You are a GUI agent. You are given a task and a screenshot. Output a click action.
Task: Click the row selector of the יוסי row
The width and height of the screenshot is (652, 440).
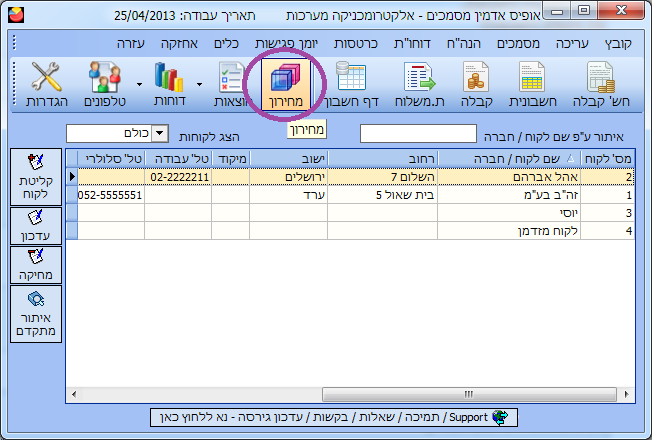72,213
